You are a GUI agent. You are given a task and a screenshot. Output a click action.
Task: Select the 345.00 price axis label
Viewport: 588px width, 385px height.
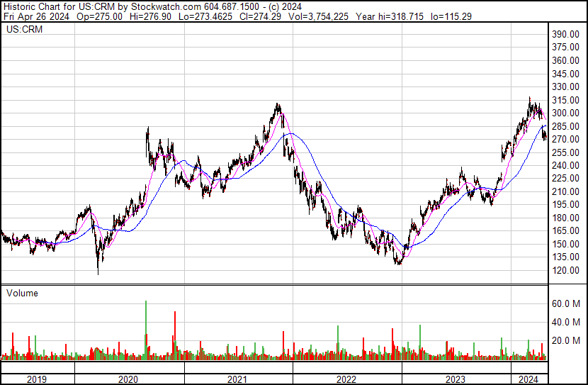565,74
